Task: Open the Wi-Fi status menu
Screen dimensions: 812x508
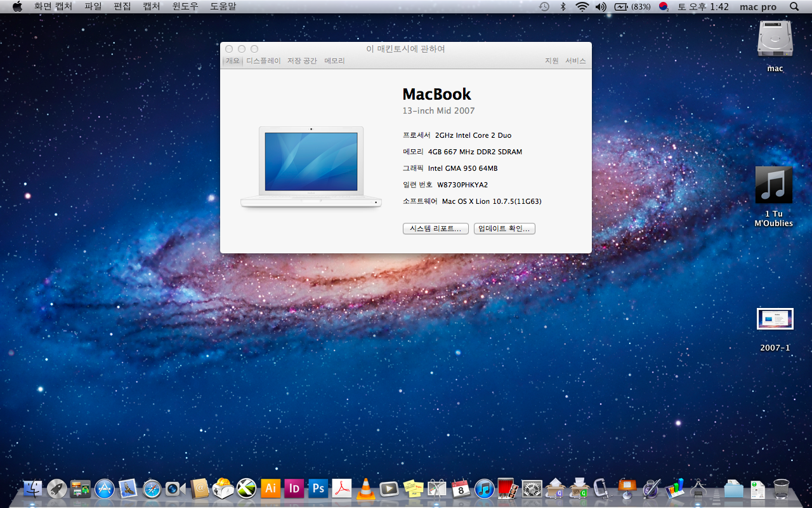Action: [x=582, y=6]
